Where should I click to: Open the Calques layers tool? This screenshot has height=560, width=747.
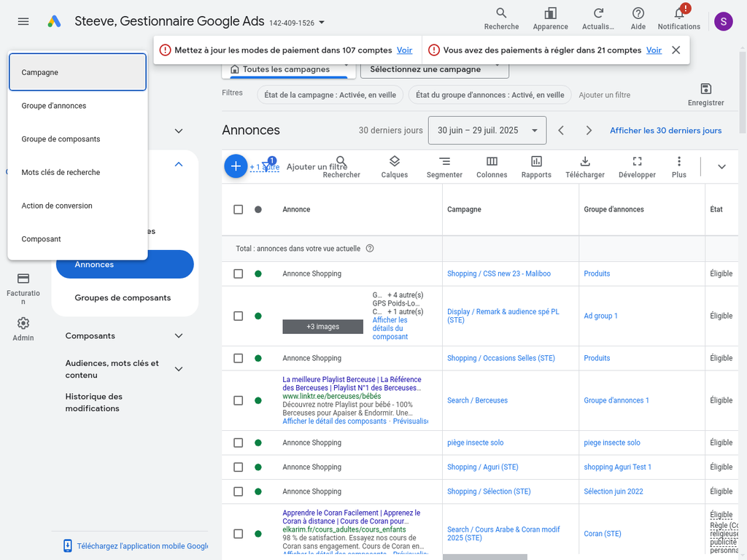coord(394,167)
